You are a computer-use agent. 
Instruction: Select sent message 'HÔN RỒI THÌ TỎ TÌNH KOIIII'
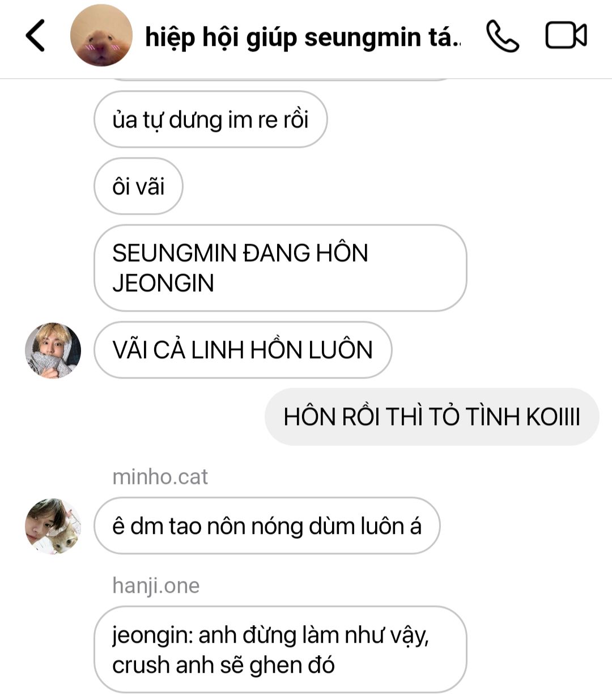click(432, 417)
